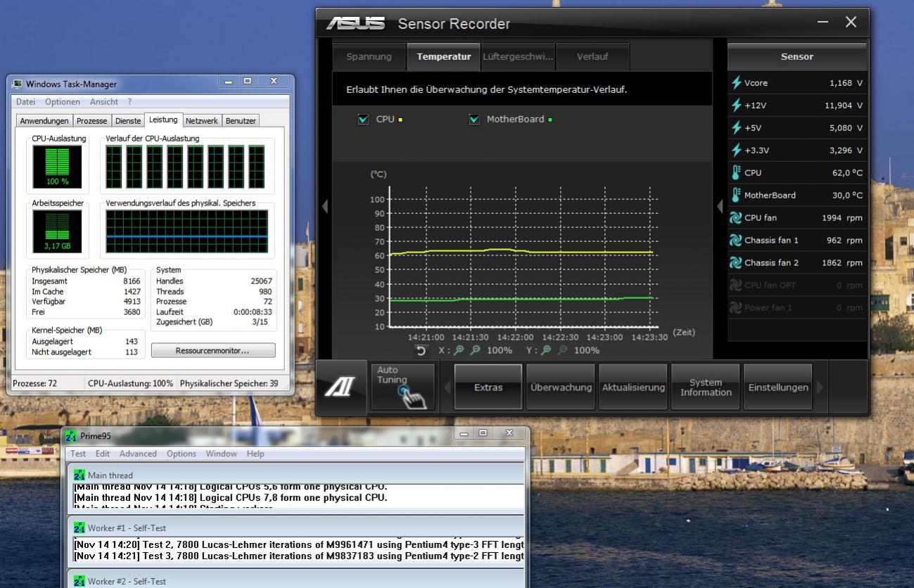Viewport: 914px width, 588px height.
Task: Switch to Benutzer tab in Task-Manager
Action: pos(241,121)
